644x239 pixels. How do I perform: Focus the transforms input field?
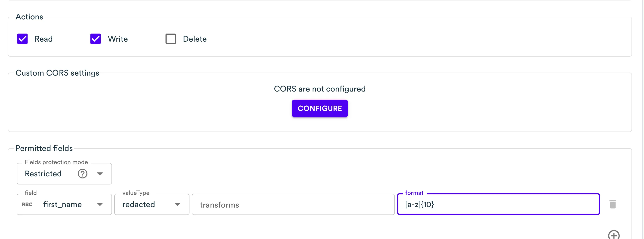click(x=293, y=205)
